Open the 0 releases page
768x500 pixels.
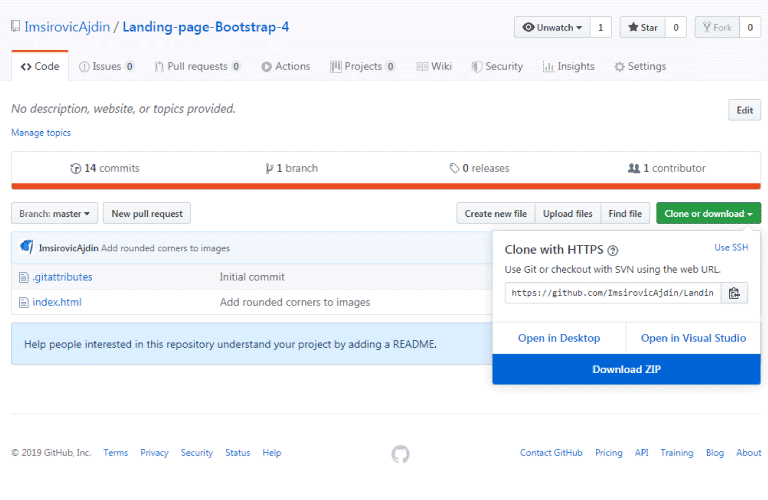click(x=480, y=168)
